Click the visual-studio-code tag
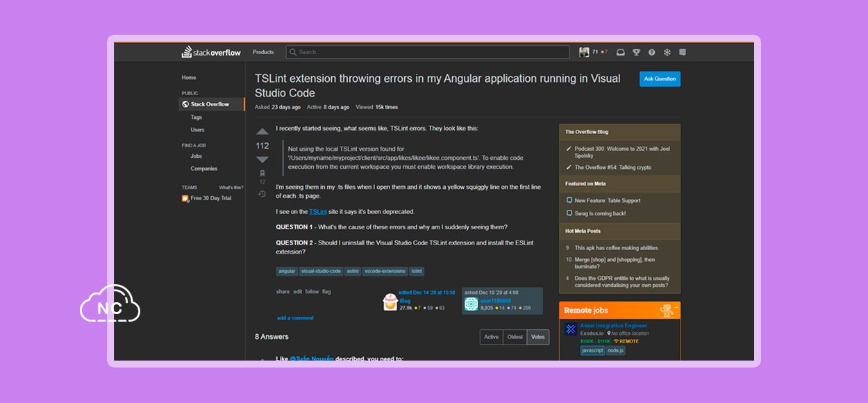The width and height of the screenshot is (868, 403). 321,271
